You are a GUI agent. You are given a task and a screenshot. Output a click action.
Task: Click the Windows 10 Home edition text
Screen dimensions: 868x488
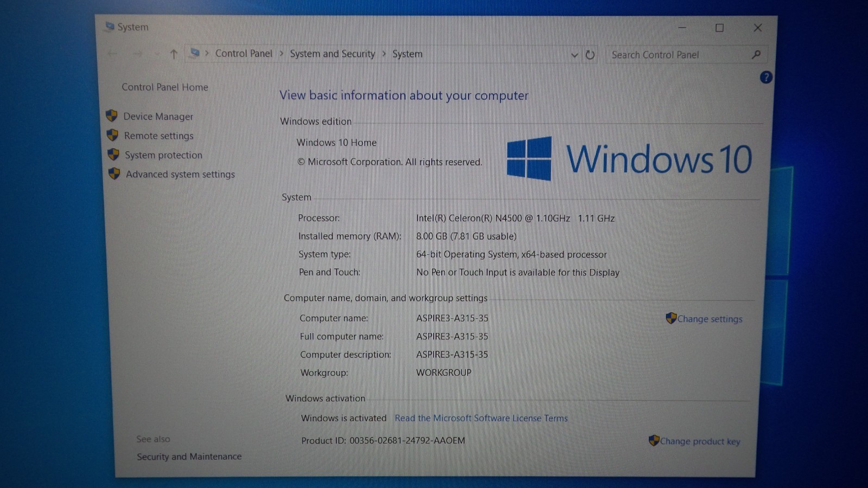pos(336,143)
